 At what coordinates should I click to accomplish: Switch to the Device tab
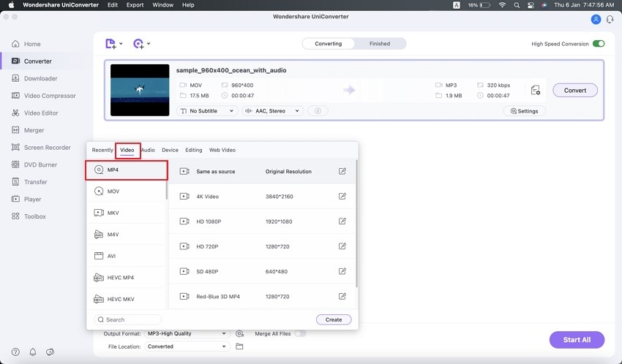pos(170,150)
